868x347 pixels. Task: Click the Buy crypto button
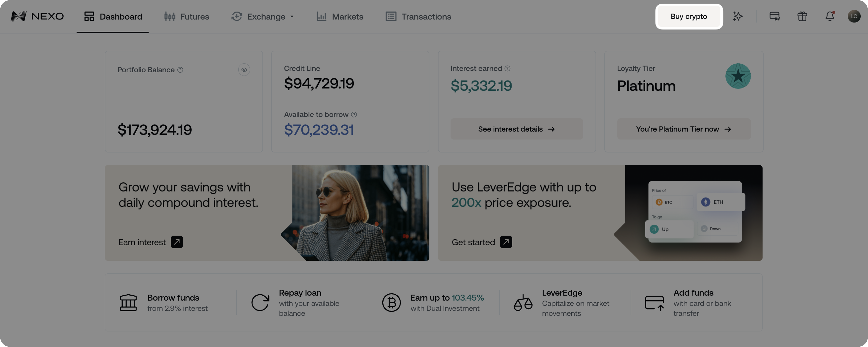point(689,16)
